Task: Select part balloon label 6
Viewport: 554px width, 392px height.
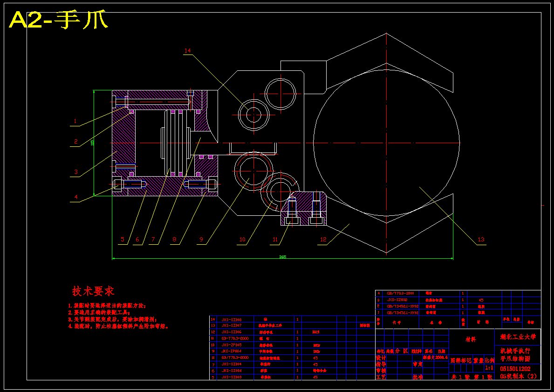Action: (x=137, y=240)
